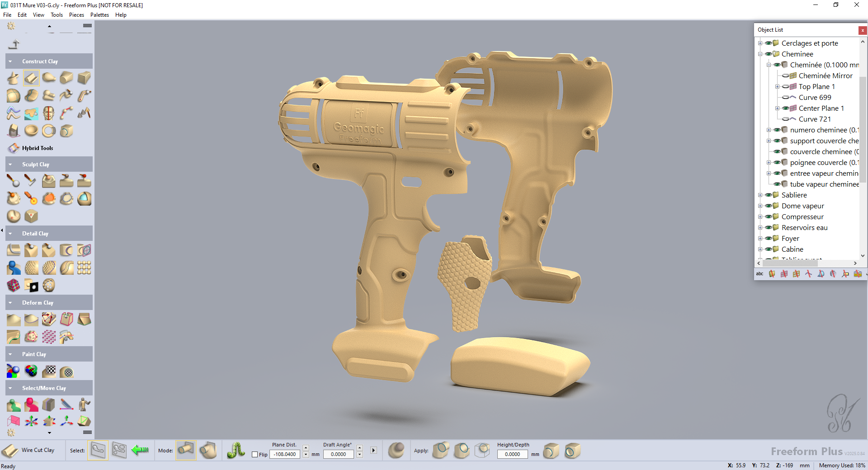Hide the Sabliere object using its eye icon

click(x=768, y=195)
